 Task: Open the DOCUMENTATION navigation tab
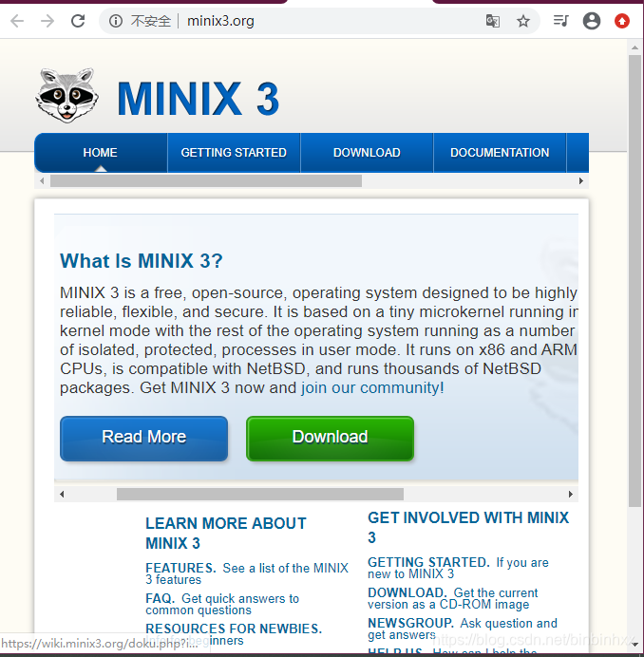pos(500,153)
